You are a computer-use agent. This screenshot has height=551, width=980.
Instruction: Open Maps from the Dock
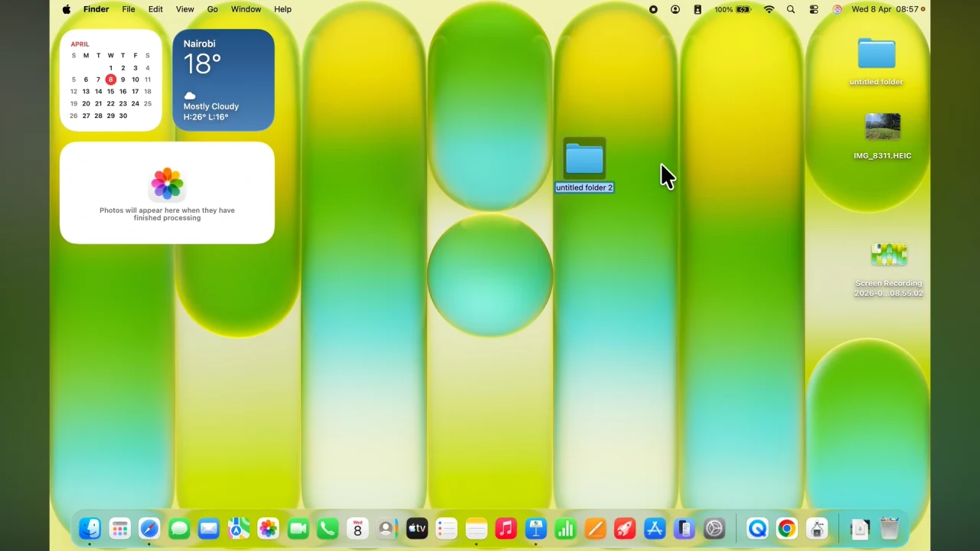point(238,528)
